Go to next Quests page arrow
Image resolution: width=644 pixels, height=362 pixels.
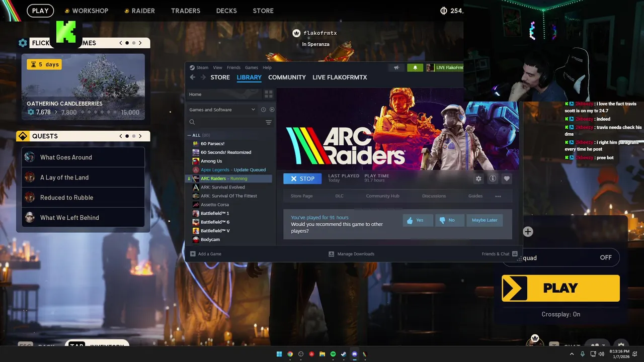[140, 136]
